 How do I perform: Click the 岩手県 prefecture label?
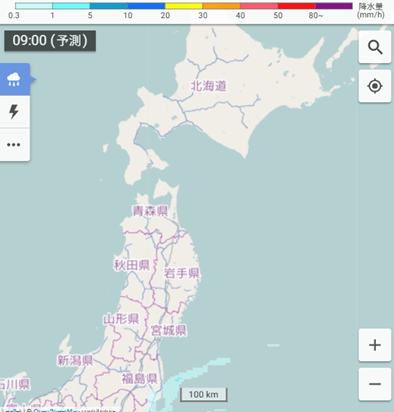[182, 273]
